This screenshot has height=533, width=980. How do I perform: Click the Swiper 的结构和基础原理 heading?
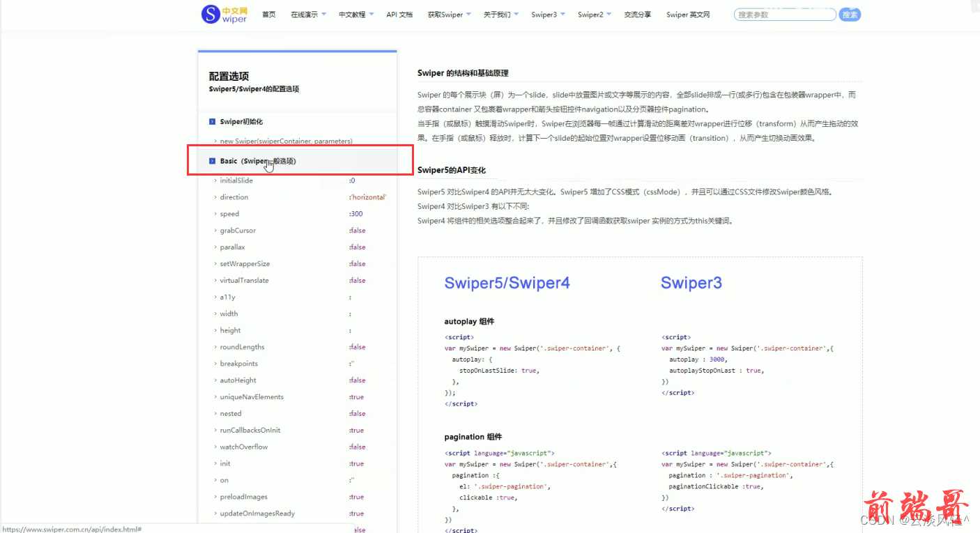(462, 73)
